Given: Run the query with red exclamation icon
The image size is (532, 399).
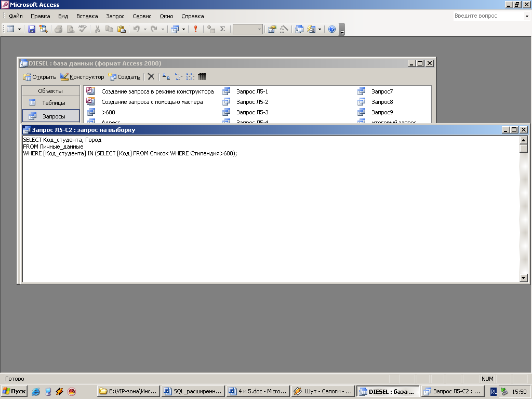Looking at the screenshot, I should click(195, 29).
